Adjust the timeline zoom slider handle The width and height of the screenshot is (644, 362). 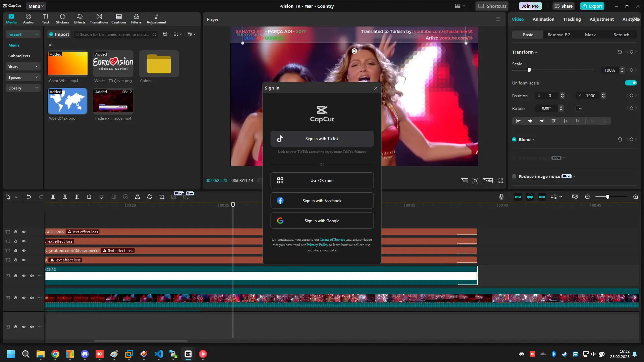pos(607,197)
